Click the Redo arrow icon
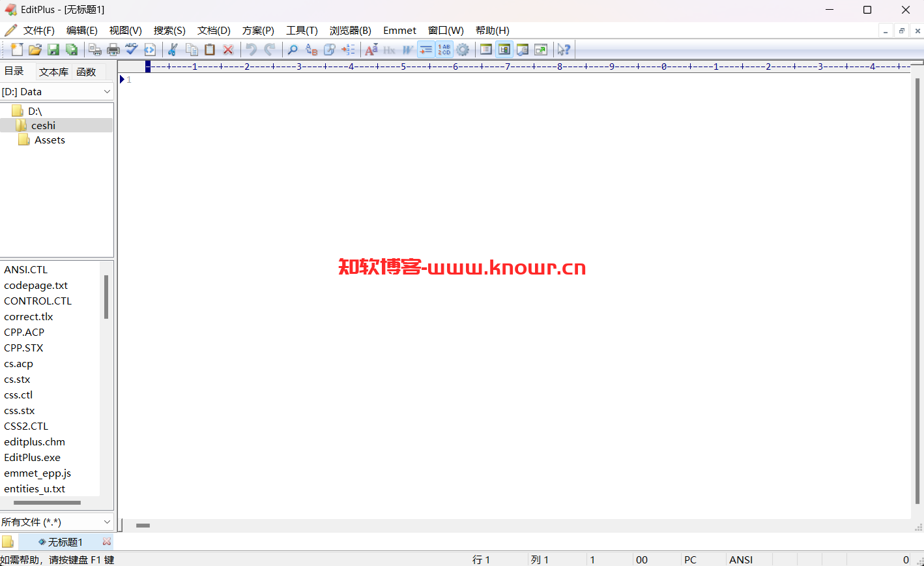This screenshot has height=566, width=924. click(270, 50)
